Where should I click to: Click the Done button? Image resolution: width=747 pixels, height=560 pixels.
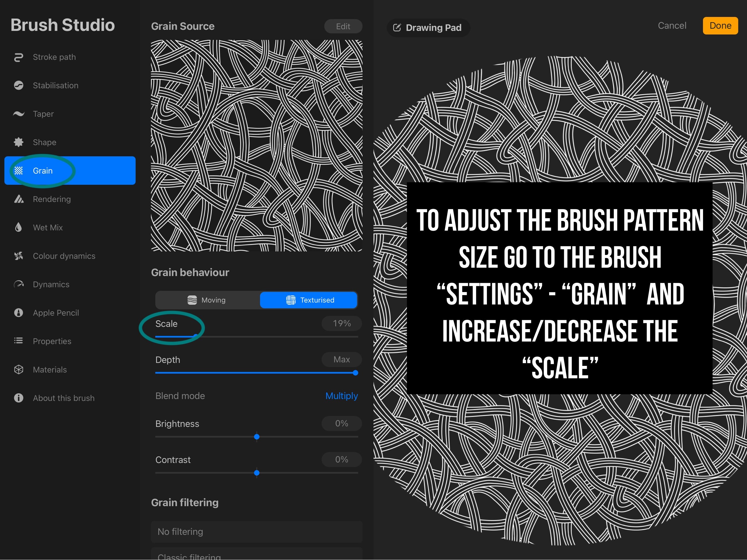(x=720, y=26)
